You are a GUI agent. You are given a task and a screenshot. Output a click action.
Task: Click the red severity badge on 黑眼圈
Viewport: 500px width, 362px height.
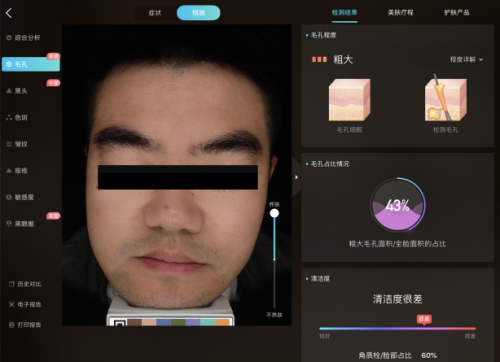(x=53, y=216)
